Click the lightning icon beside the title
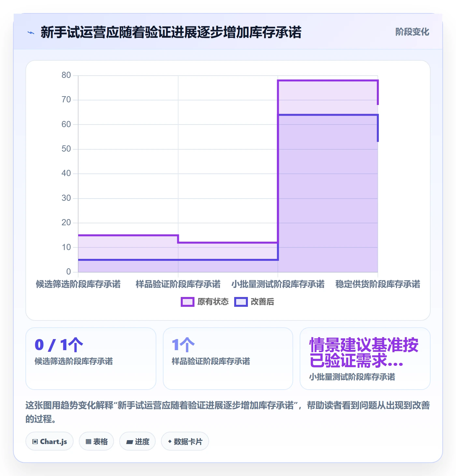Viewport: 456px width, 476px height. (x=31, y=33)
